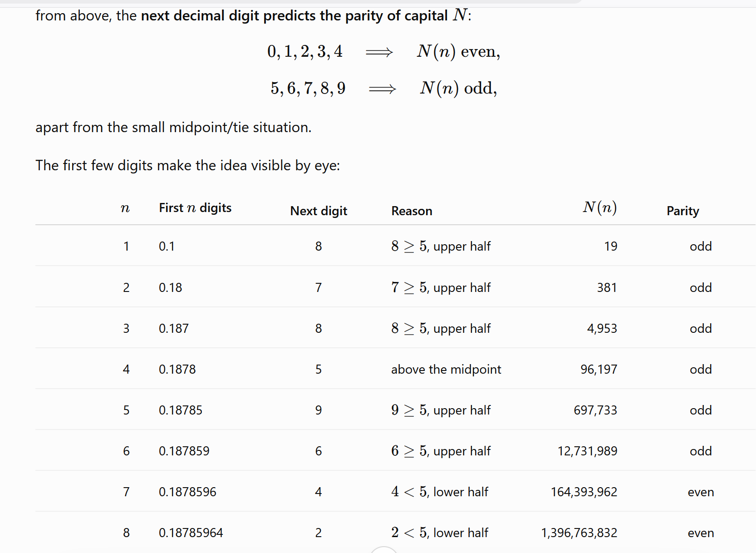The width and height of the screenshot is (756, 553).
Task: Click the N(n) column header
Action: (x=600, y=207)
